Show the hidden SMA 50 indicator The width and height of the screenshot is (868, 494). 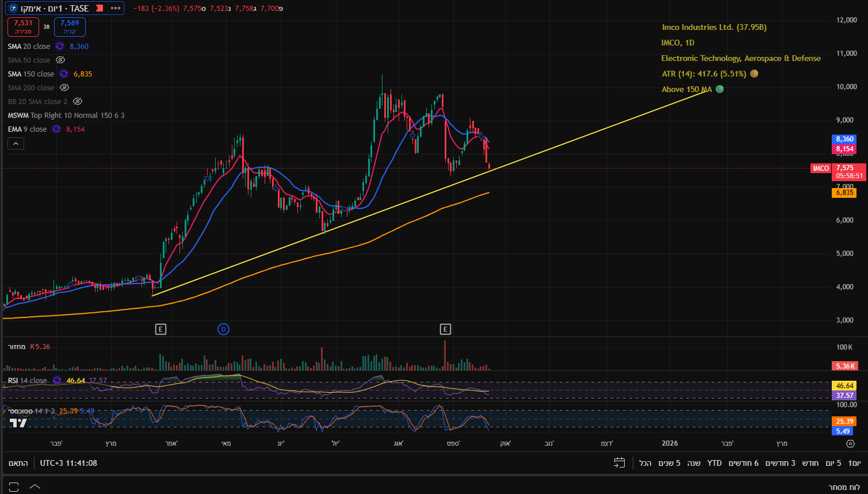click(60, 60)
